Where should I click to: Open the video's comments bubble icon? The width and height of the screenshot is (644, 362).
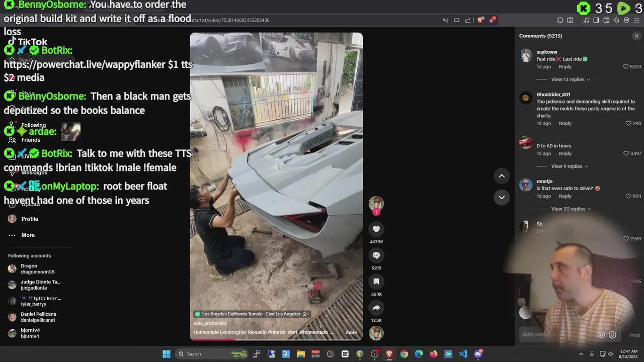[376, 255]
